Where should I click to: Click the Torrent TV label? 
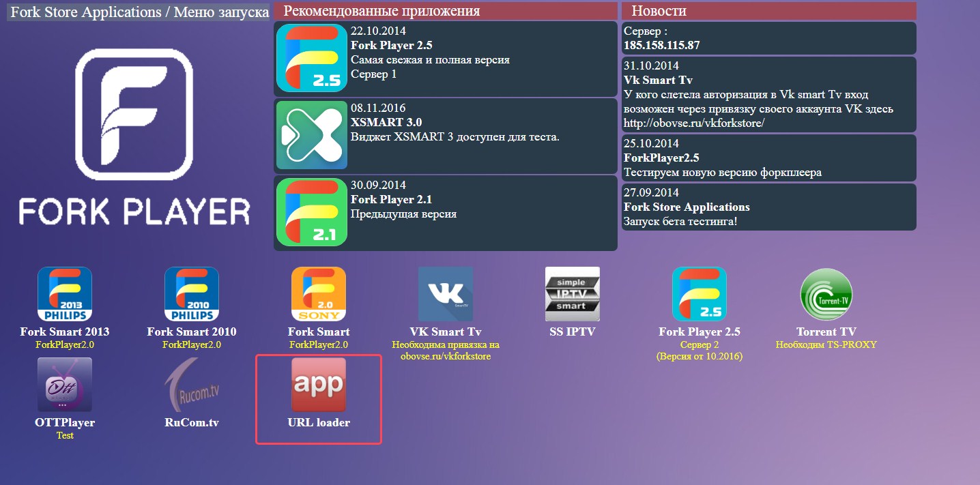pos(826,332)
